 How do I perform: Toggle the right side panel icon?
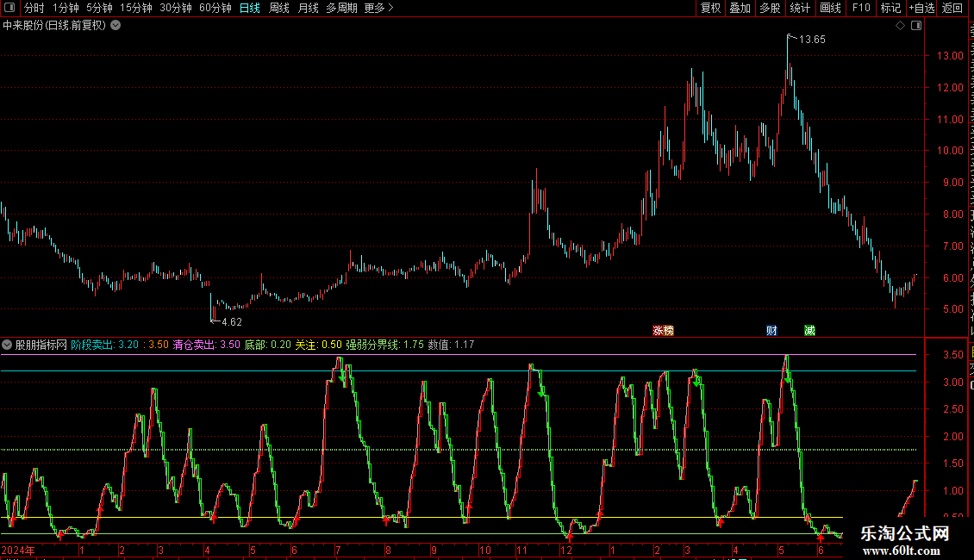(x=916, y=26)
